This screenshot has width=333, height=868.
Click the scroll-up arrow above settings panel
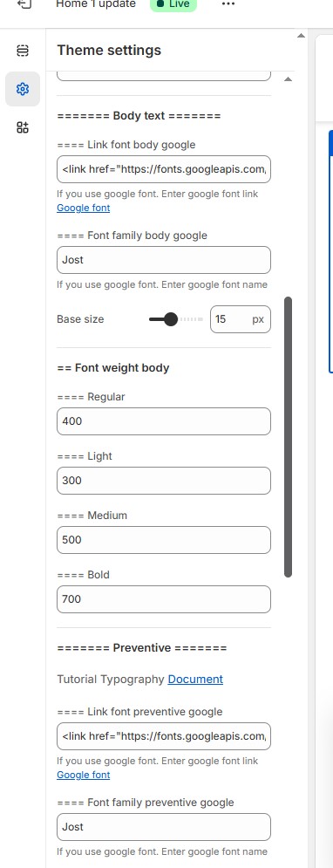(301, 36)
